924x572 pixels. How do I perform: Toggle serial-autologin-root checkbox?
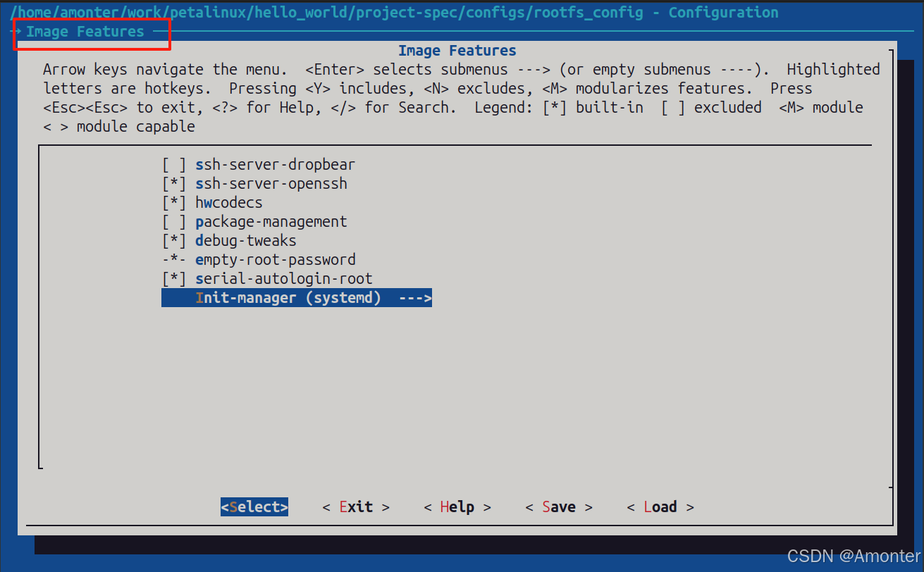pyautogui.click(x=174, y=279)
